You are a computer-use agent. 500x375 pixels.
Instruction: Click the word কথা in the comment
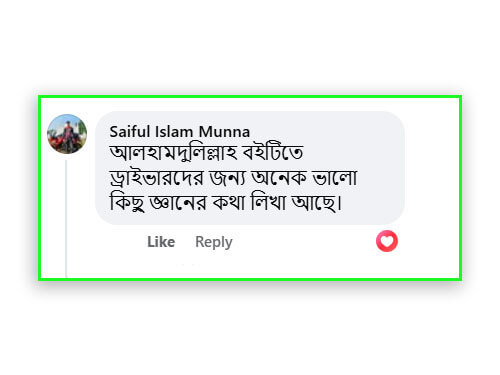click(x=229, y=203)
